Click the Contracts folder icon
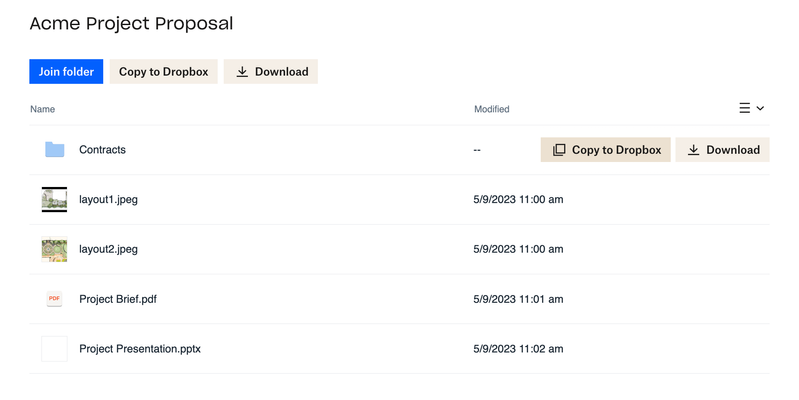 click(x=54, y=150)
